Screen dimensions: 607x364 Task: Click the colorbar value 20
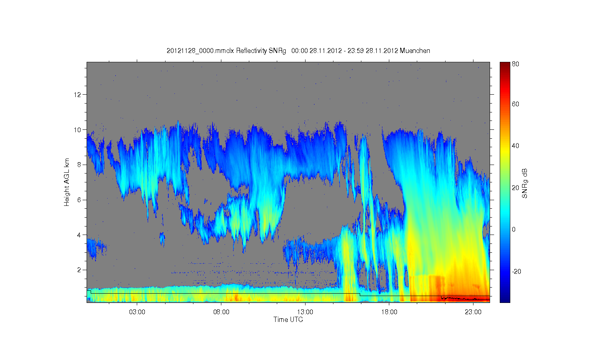click(x=516, y=188)
